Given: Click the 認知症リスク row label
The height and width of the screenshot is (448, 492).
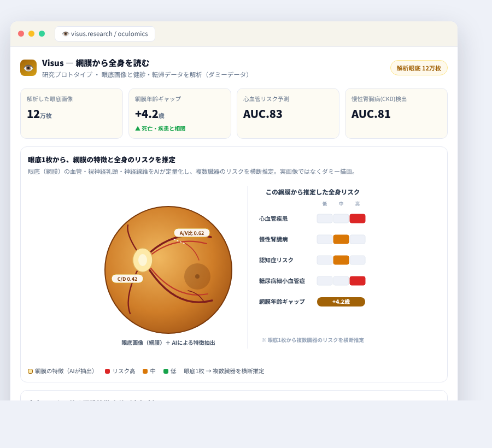Looking at the screenshot, I should (276, 260).
